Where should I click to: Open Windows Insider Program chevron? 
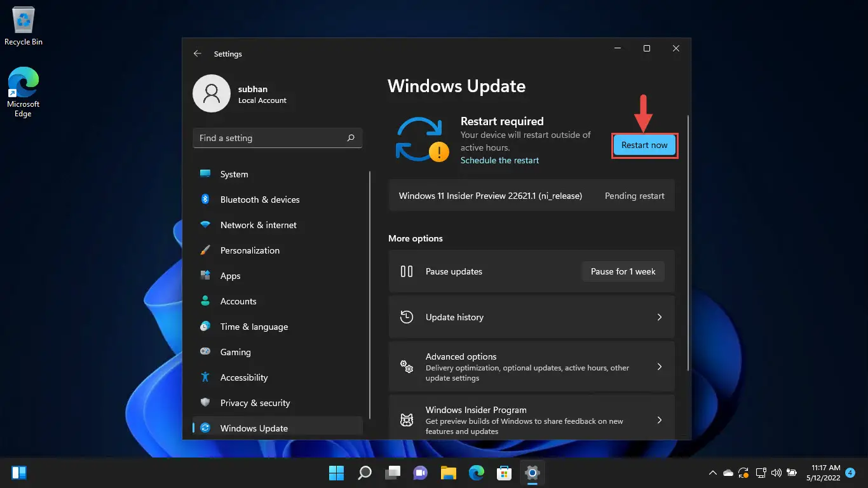[x=660, y=420]
